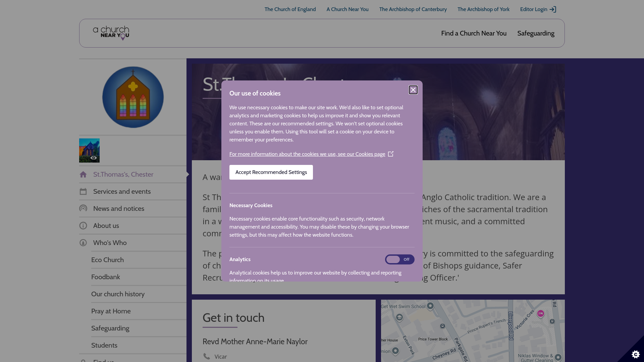Click Niklas Window & Gutter Cleaning map pin

click(558, 357)
